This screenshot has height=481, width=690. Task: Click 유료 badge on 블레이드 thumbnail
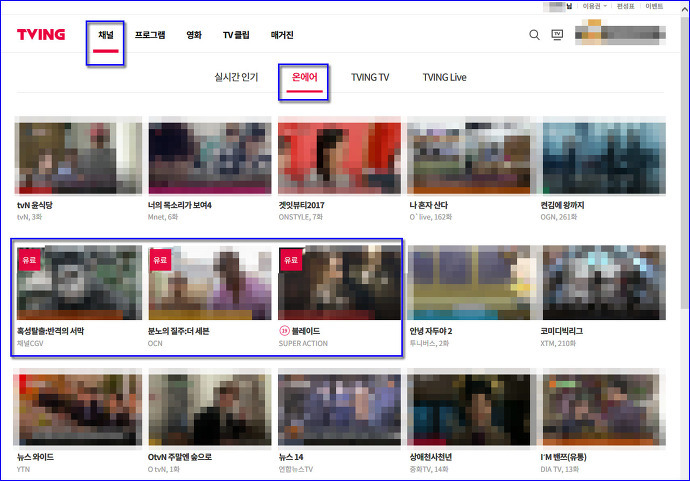point(291,260)
